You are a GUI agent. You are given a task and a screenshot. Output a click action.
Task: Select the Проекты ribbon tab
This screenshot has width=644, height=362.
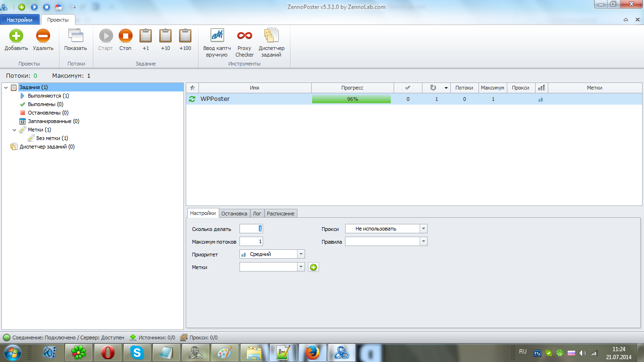click(x=58, y=20)
